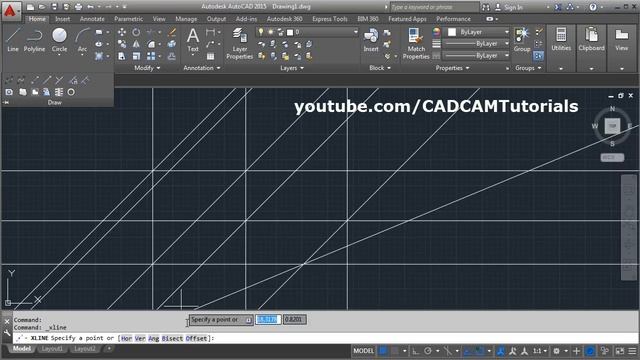
Task: Open annotation scale 1:1 dropdown
Action: coord(540,351)
